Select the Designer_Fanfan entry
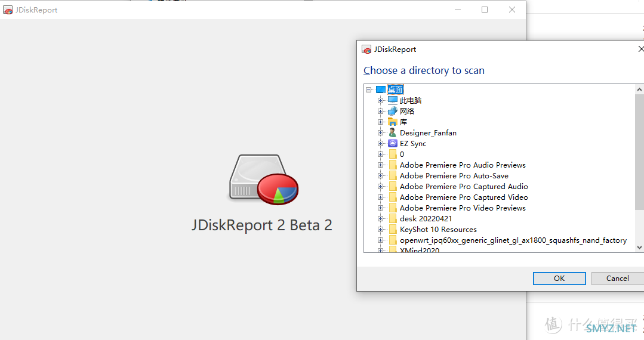Screen dimensions: 644x340 (x=428, y=132)
